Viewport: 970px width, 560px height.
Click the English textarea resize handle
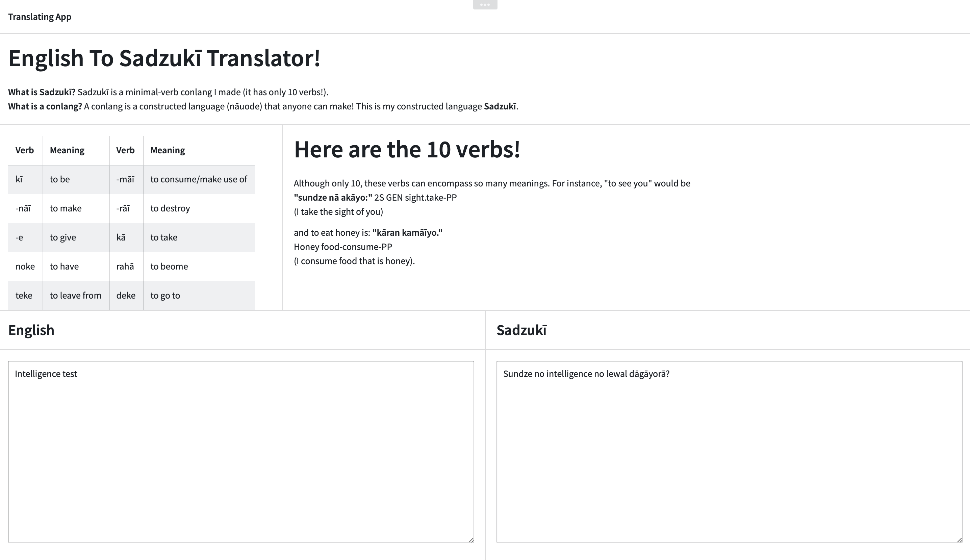click(x=471, y=540)
